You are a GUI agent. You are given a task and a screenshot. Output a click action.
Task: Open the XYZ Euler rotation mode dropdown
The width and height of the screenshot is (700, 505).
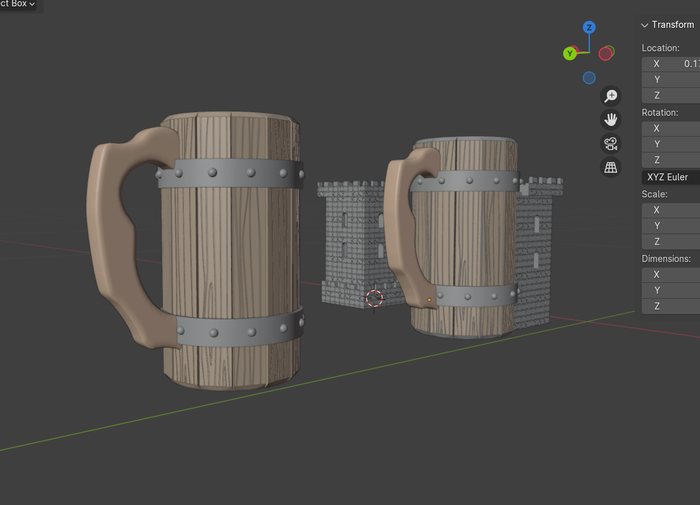coord(670,177)
